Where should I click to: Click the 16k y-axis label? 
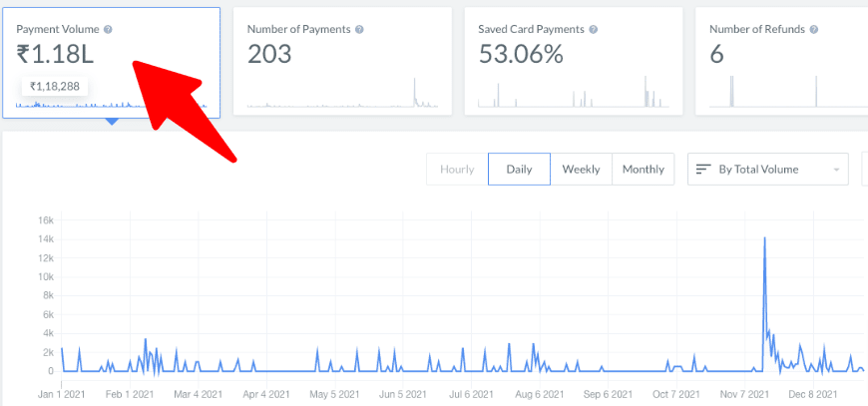45,220
